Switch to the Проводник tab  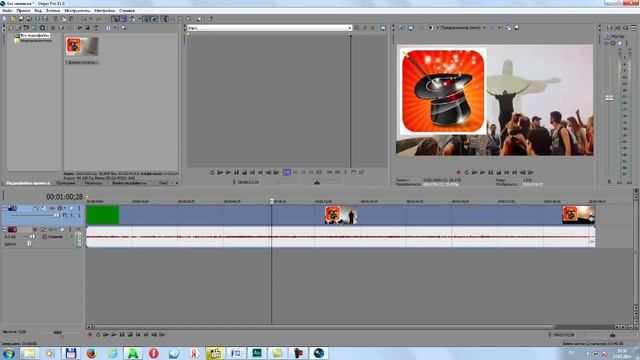[65, 183]
